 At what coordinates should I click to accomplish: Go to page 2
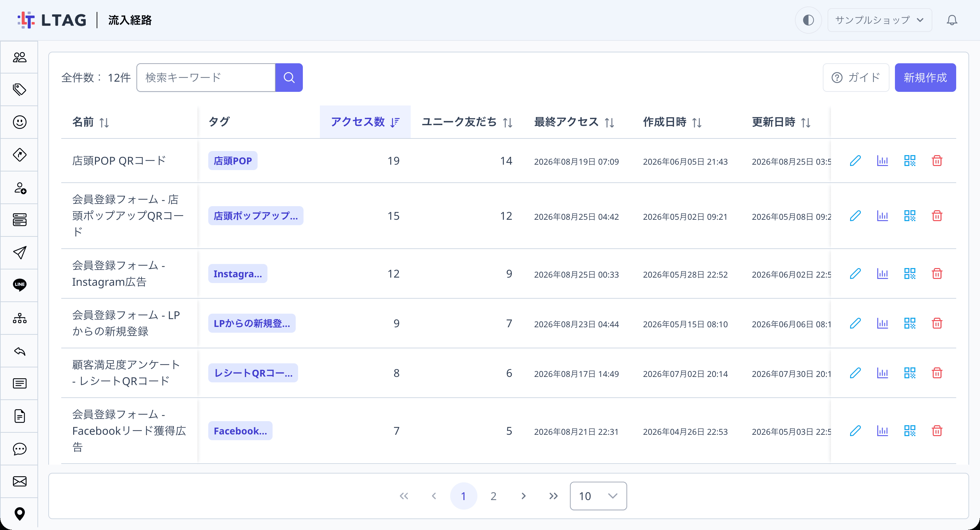(x=493, y=496)
